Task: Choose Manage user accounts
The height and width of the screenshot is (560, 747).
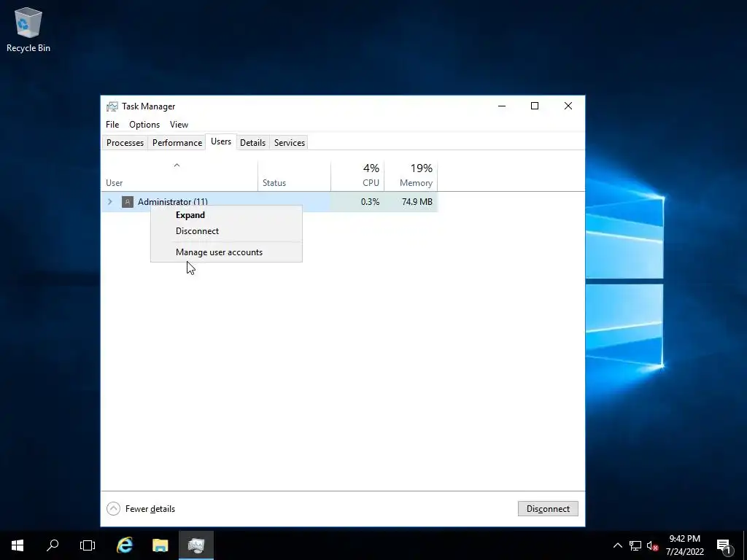Action: click(226, 252)
